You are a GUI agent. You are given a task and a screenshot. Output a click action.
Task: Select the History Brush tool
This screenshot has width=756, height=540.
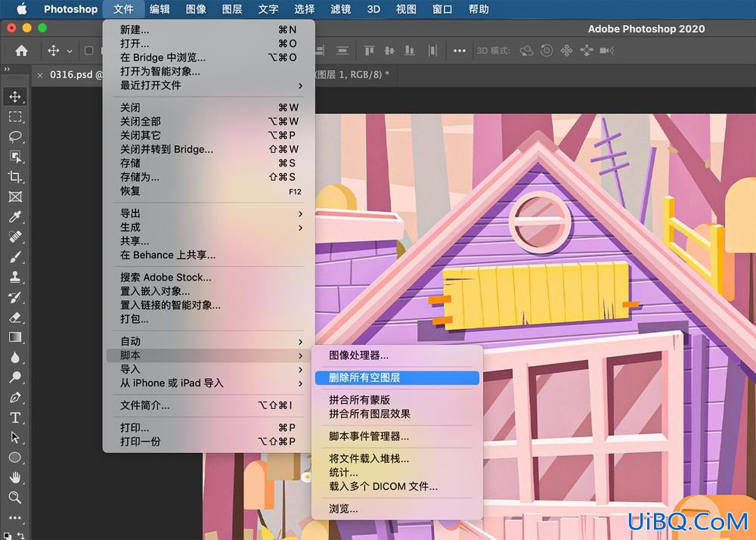15,297
